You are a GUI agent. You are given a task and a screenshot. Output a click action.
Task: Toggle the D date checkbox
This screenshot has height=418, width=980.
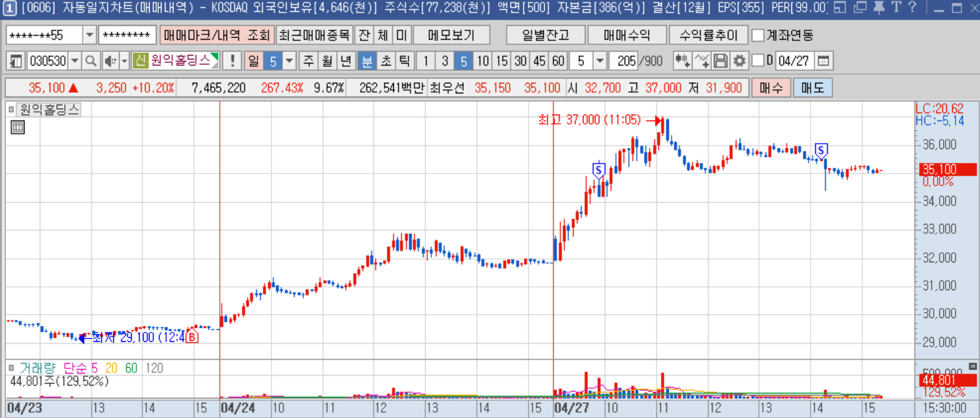tap(758, 61)
